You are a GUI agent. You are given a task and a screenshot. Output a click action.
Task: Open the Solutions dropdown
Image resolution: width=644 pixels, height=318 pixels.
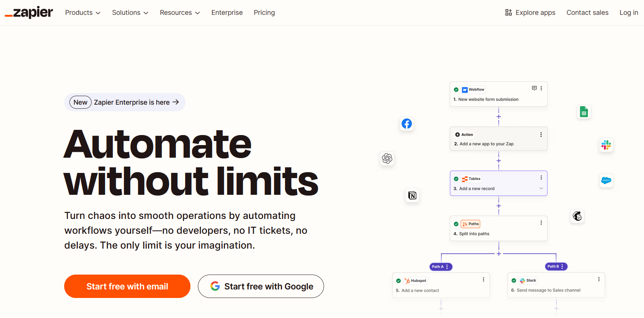pyautogui.click(x=130, y=12)
